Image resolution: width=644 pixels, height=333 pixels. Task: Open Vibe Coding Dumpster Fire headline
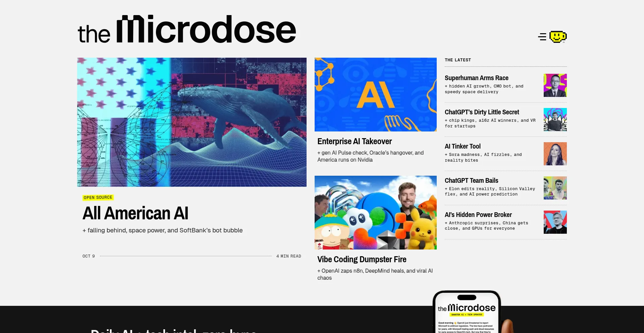click(x=362, y=260)
